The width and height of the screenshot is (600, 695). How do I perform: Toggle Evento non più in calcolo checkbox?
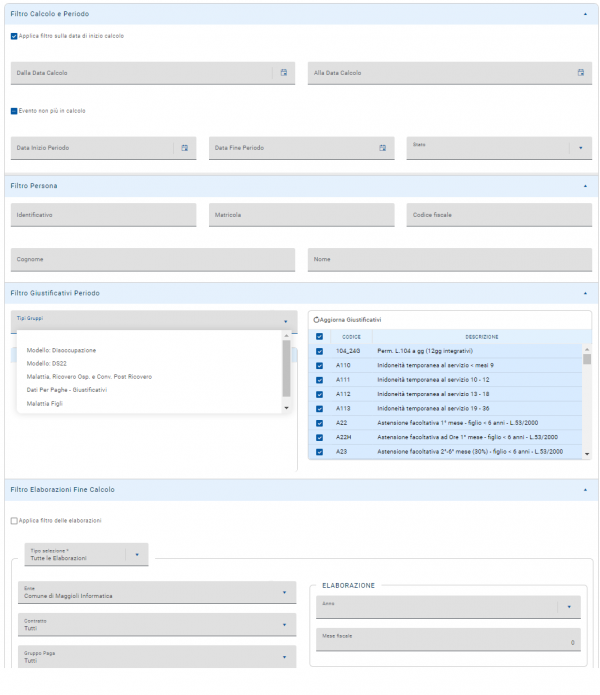coord(14,111)
